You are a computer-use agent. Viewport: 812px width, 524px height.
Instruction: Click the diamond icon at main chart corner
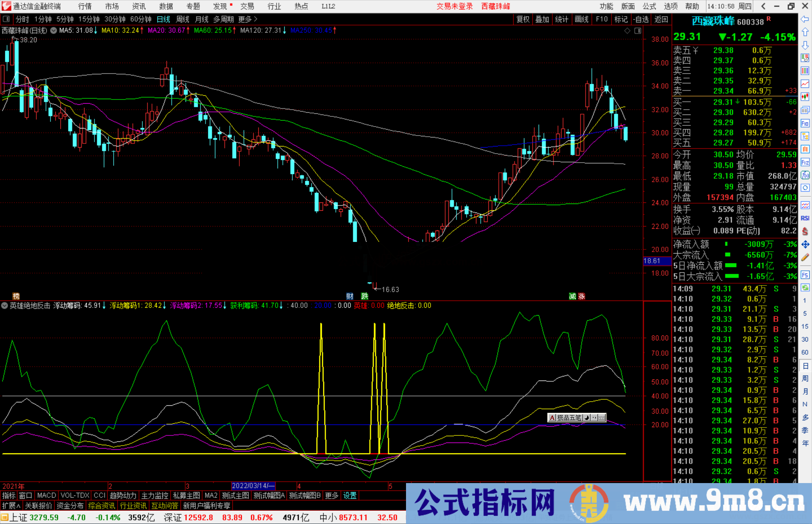[x=627, y=31]
